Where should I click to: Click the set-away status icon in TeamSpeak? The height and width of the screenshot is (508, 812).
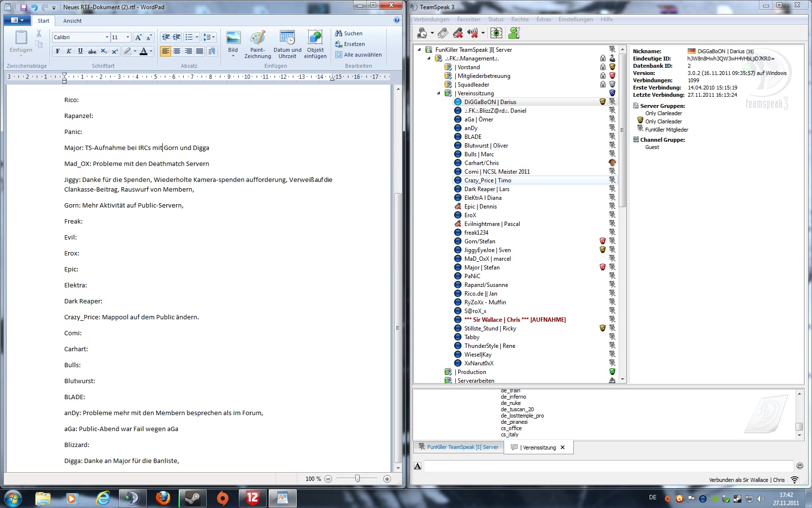[x=422, y=33]
